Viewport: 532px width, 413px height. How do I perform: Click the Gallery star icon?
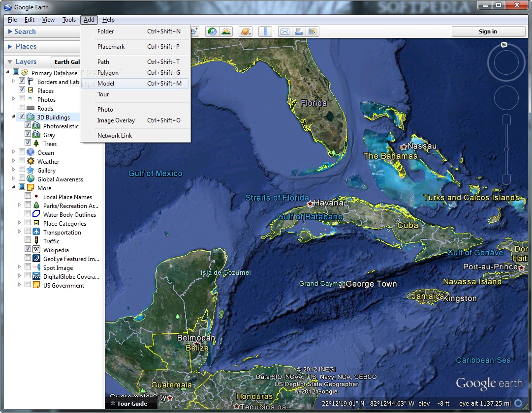coord(31,170)
